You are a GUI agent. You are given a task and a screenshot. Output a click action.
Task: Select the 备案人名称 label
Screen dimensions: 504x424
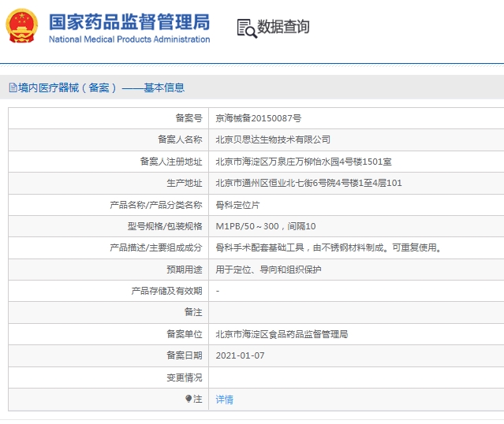(180, 139)
